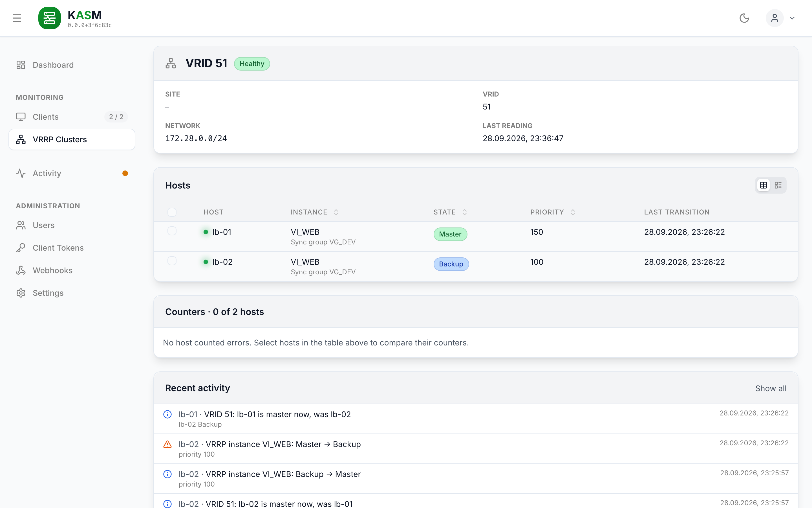Screen dimensions: 812x508
Task: Click network value 172.28.0.0/24
Action: 196,138
